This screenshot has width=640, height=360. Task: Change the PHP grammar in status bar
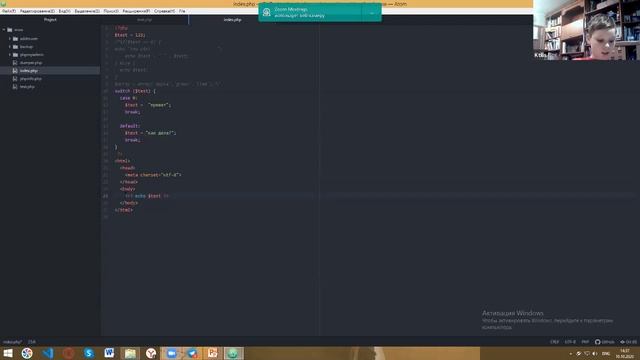tap(585, 342)
